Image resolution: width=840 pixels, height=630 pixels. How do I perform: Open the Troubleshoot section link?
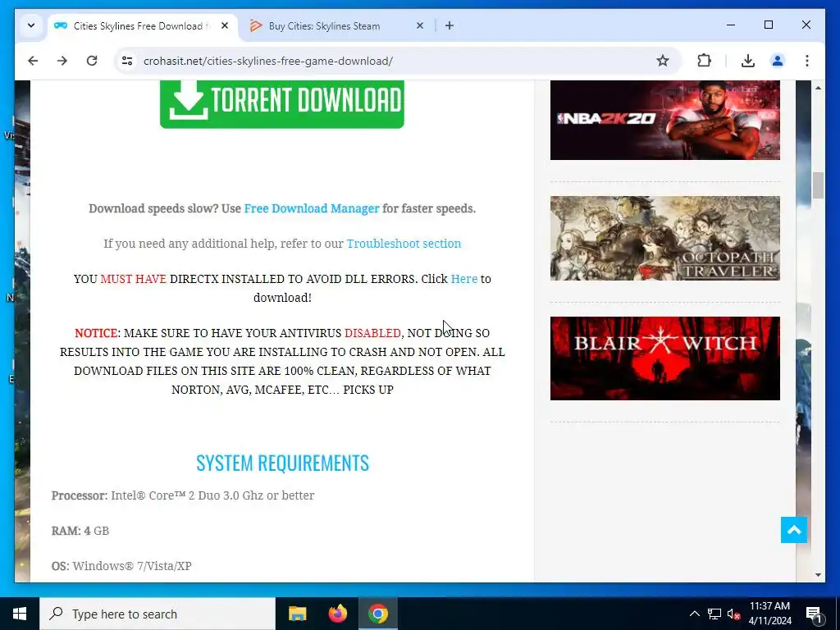(404, 244)
